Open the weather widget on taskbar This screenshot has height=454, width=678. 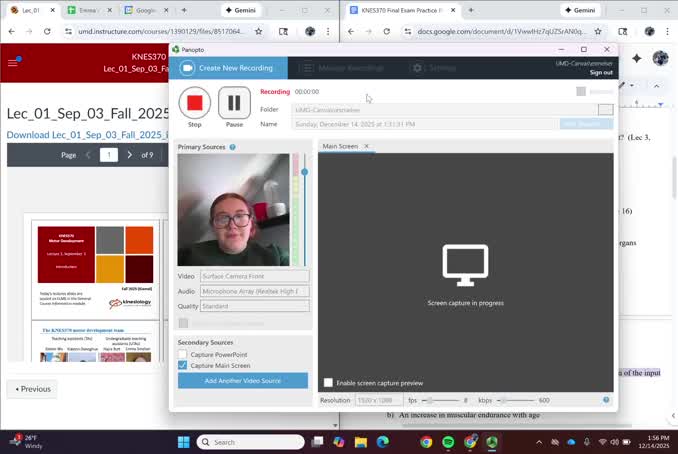(26, 442)
